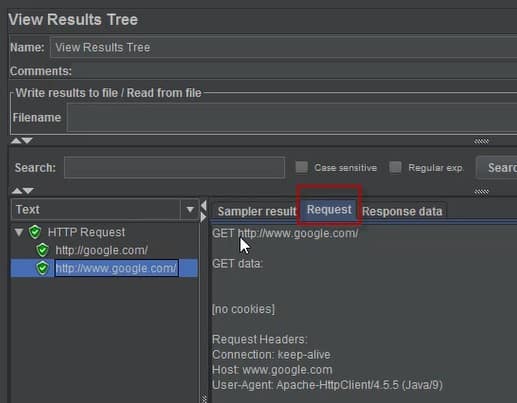Click left arrow on tree panel divider
Screen dimensions: 517x403
[x=204, y=206]
